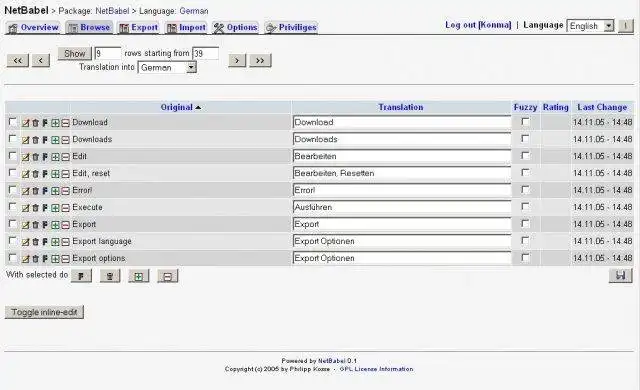Click the floppy disk save button
This screenshot has height=390, width=640.
(x=620, y=276)
